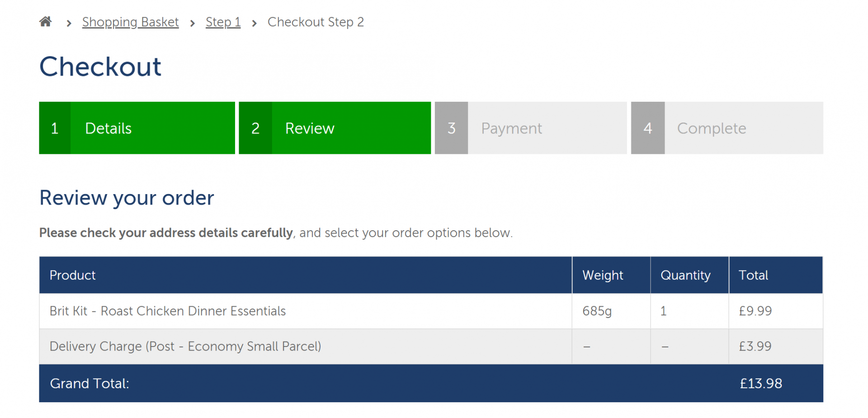The height and width of the screenshot is (418, 868).
Task: Click the step number 4 badge
Action: click(648, 128)
